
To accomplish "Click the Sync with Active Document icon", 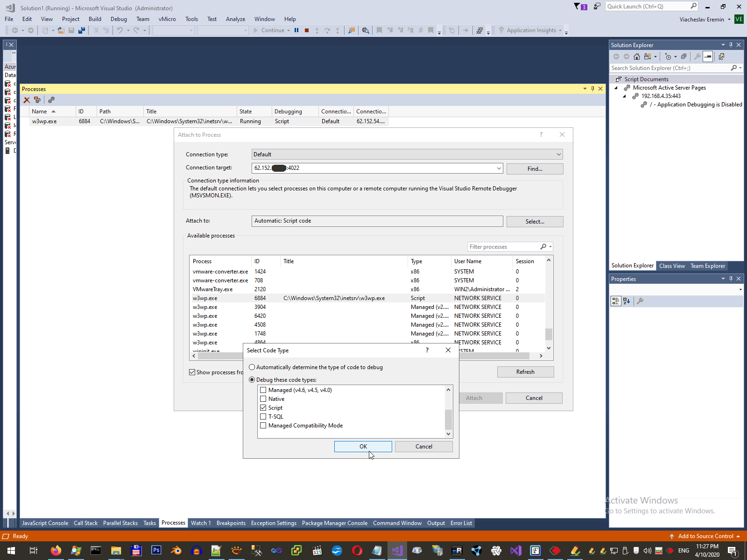I will click(722, 56).
